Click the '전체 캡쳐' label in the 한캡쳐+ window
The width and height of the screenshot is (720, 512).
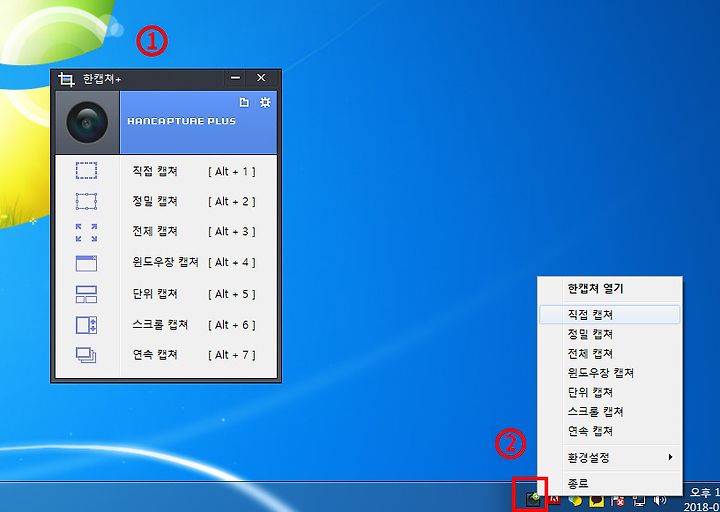click(155, 231)
